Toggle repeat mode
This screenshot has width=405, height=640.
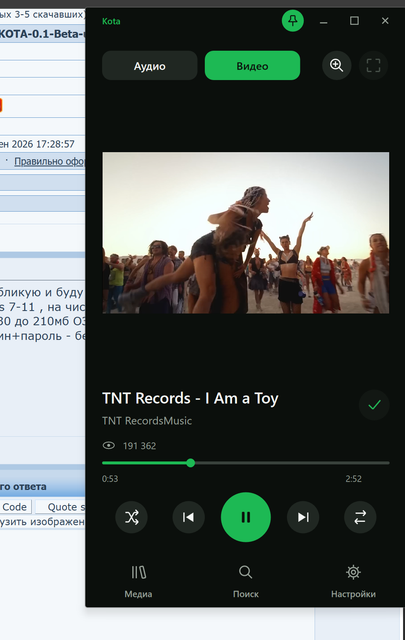[360, 517]
